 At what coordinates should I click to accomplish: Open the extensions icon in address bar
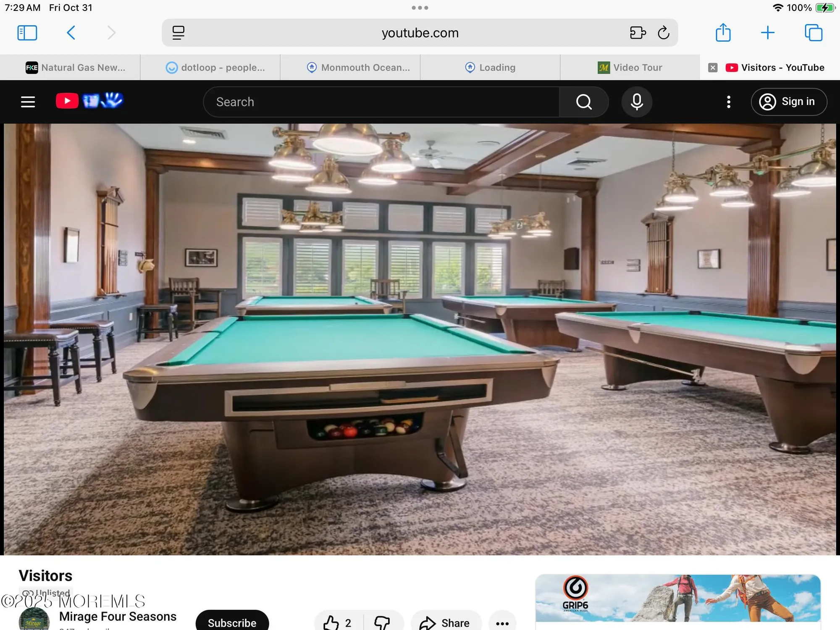[637, 33]
